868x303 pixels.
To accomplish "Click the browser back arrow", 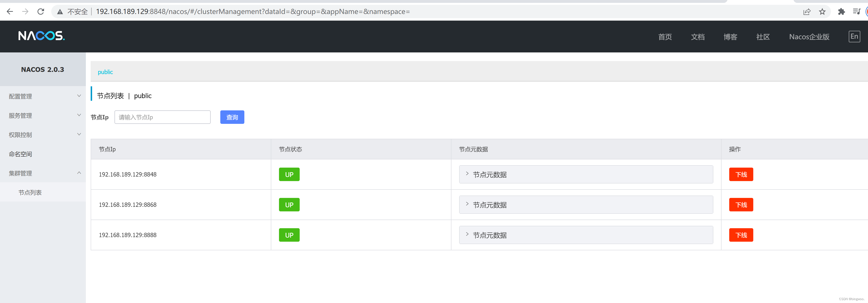I will point(10,12).
